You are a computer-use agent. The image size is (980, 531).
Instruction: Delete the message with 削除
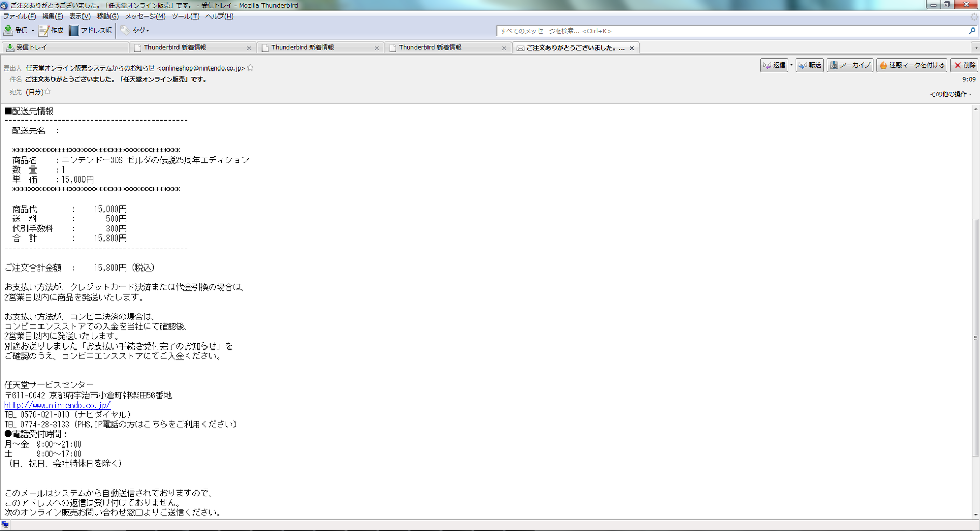coord(965,65)
